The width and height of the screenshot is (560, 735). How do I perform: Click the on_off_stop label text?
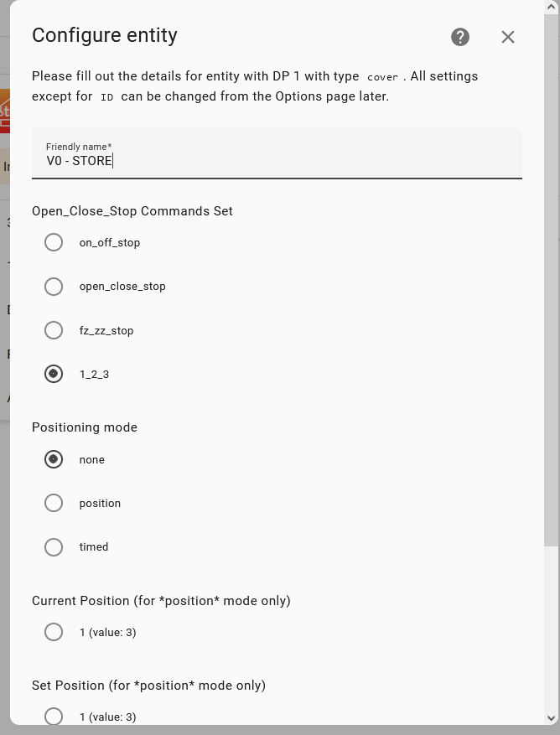coord(110,243)
